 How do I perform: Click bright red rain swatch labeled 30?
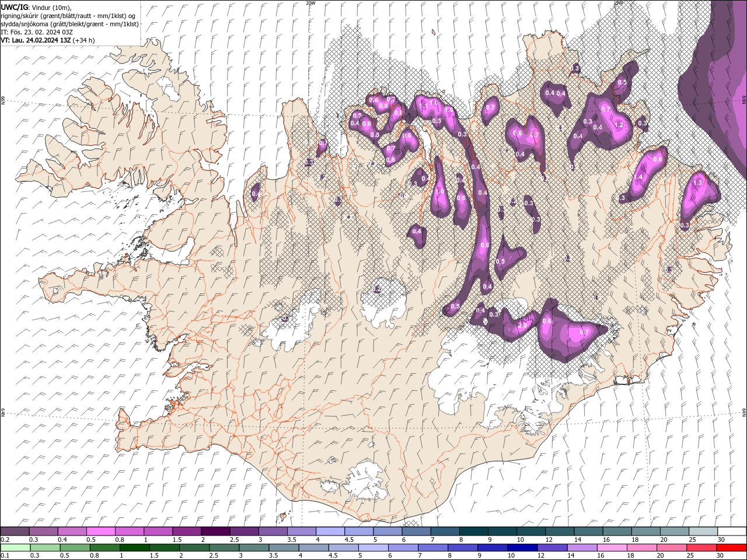coord(732,548)
